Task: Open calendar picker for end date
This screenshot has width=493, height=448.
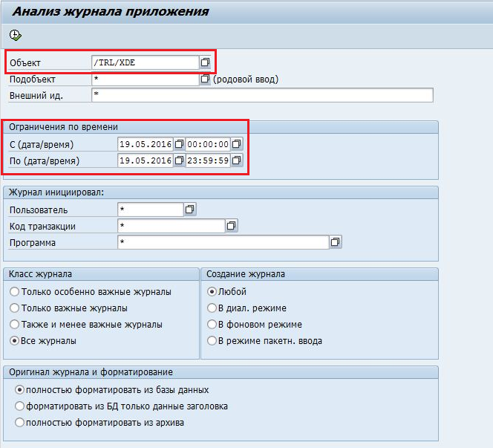Action: (x=179, y=160)
